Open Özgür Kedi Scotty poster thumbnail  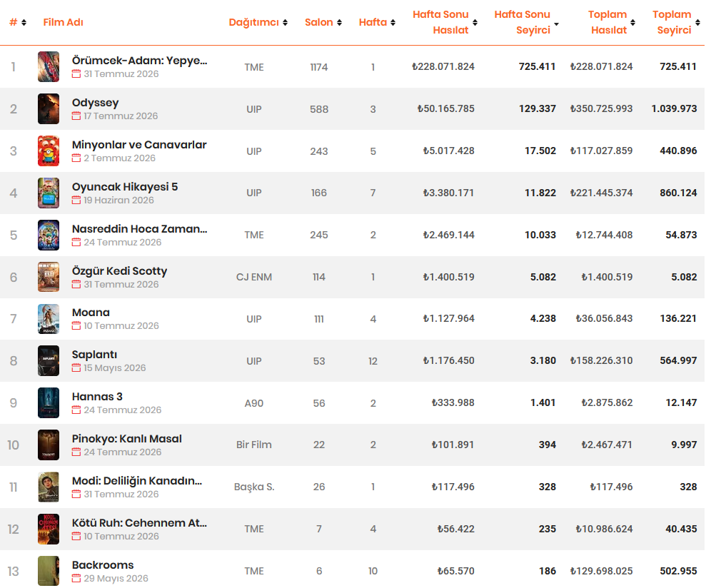click(x=49, y=277)
